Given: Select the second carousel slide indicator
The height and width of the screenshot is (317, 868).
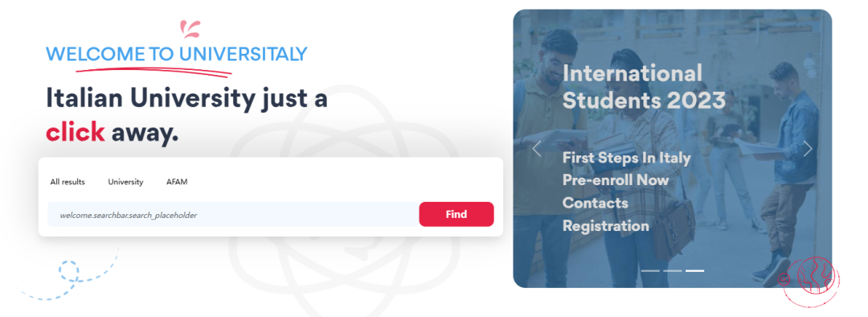Looking at the screenshot, I should 673,270.
